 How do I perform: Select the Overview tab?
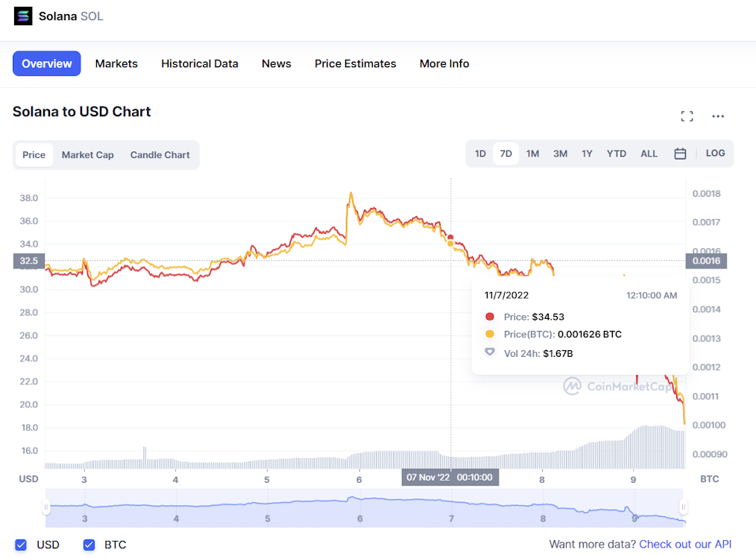coord(47,63)
